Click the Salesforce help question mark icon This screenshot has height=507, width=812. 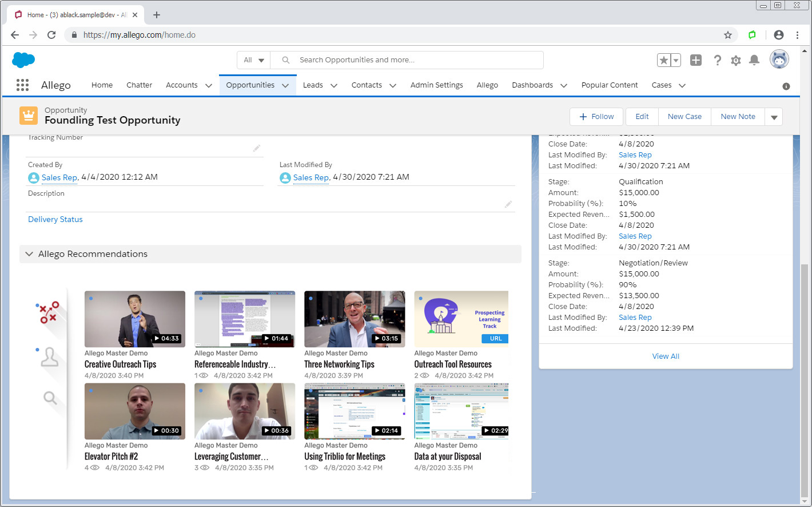(718, 60)
